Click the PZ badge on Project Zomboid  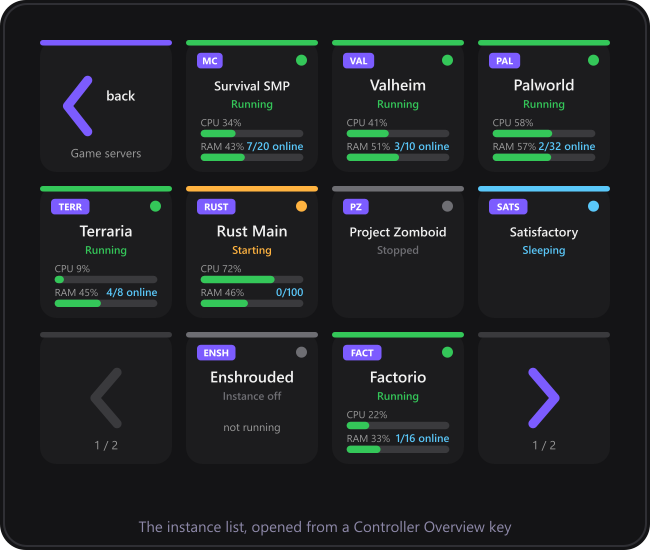356,207
